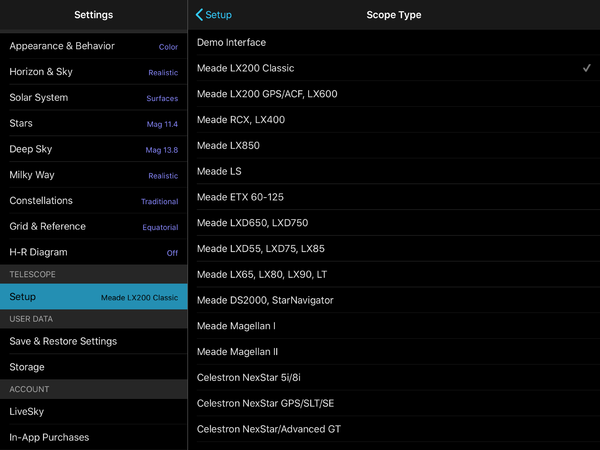Click the 'Mag 11.4' stars value
The height and width of the screenshot is (450, 600).
click(x=162, y=124)
